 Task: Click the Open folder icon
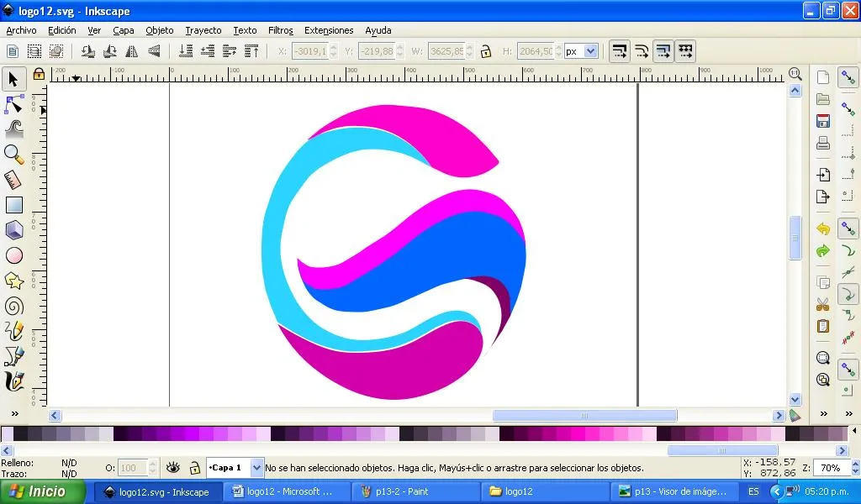pos(822,99)
